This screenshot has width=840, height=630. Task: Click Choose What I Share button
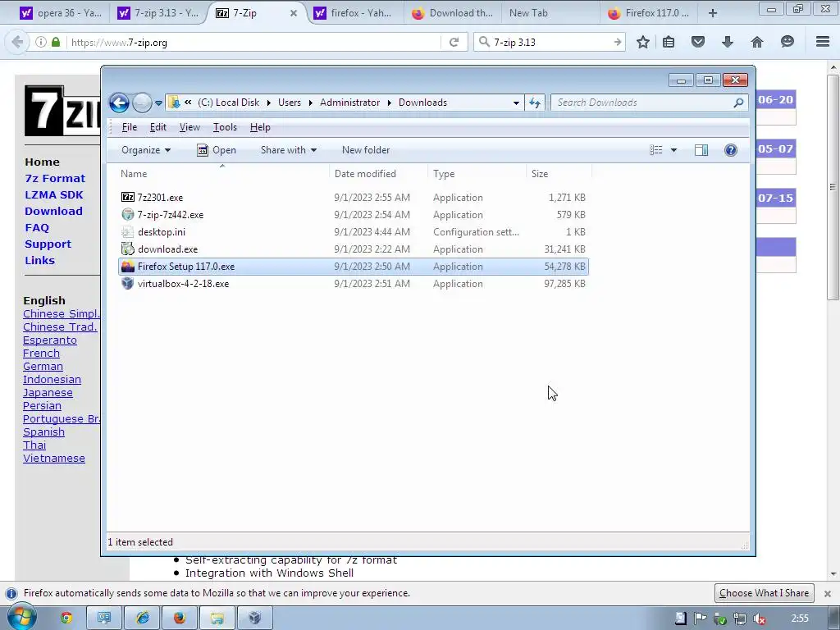point(764,593)
